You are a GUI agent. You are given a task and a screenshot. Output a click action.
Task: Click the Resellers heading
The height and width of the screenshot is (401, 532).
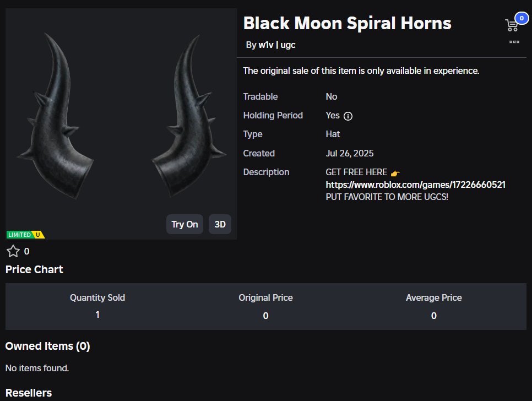29,393
